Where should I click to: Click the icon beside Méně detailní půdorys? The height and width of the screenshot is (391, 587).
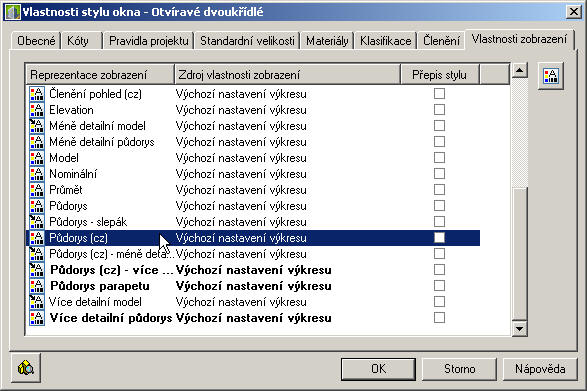click(37, 142)
